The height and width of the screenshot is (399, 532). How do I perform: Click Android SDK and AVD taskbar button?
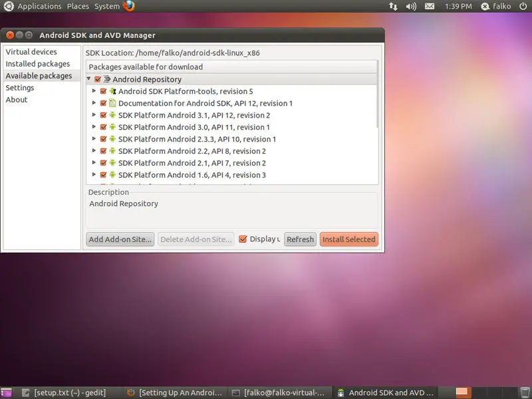click(x=386, y=392)
